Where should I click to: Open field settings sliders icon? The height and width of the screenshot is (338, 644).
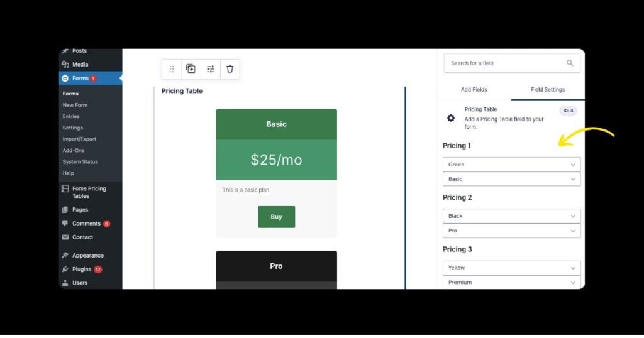coord(210,69)
